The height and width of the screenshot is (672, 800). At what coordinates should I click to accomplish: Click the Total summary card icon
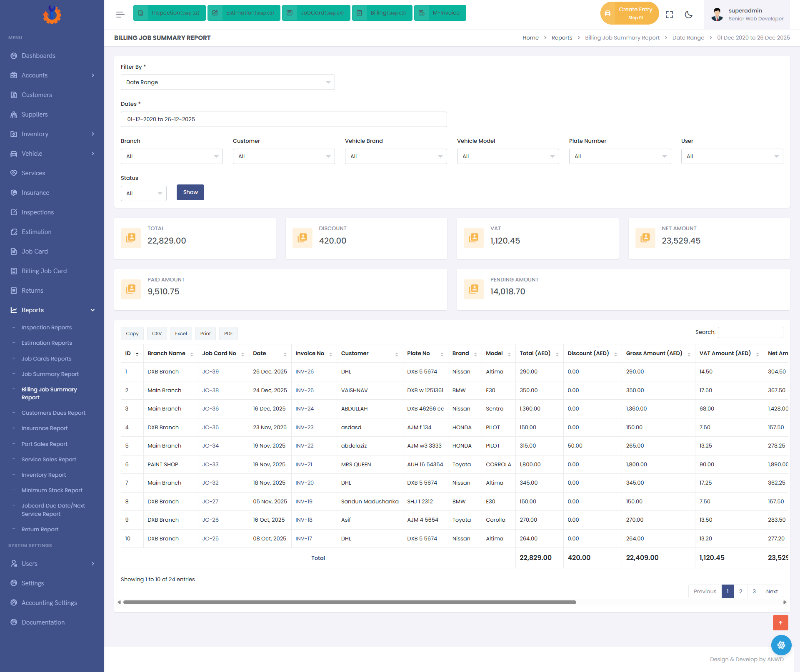coord(131,238)
